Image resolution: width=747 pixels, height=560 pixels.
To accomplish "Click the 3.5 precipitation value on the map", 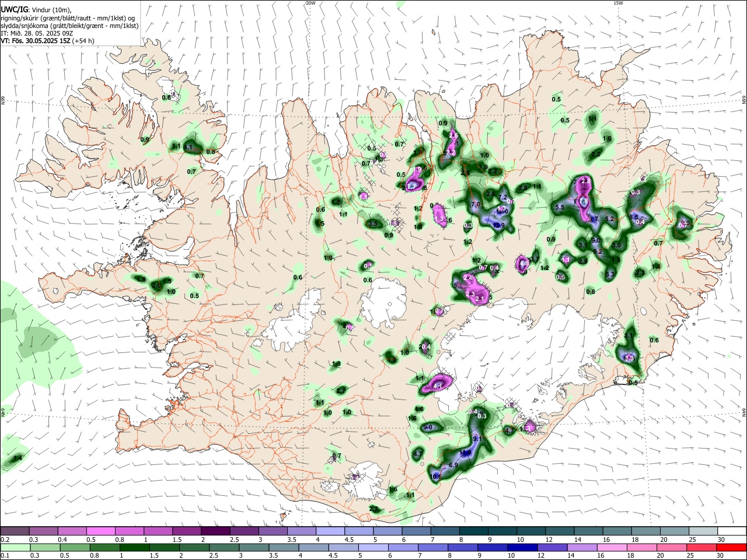I will [374, 223].
